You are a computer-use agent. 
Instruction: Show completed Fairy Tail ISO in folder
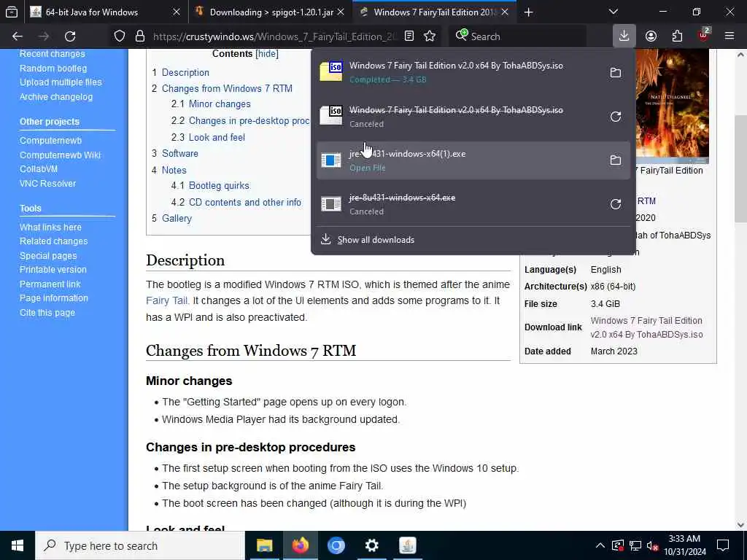[616, 73]
